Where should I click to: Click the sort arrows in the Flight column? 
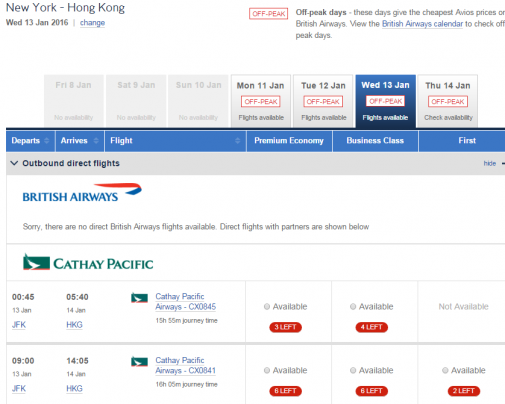[x=237, y=141]
